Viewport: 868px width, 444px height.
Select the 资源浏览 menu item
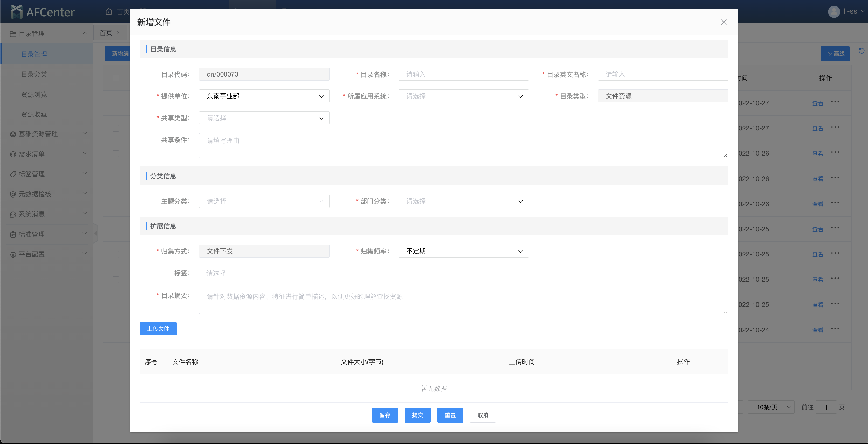[34, 94]
